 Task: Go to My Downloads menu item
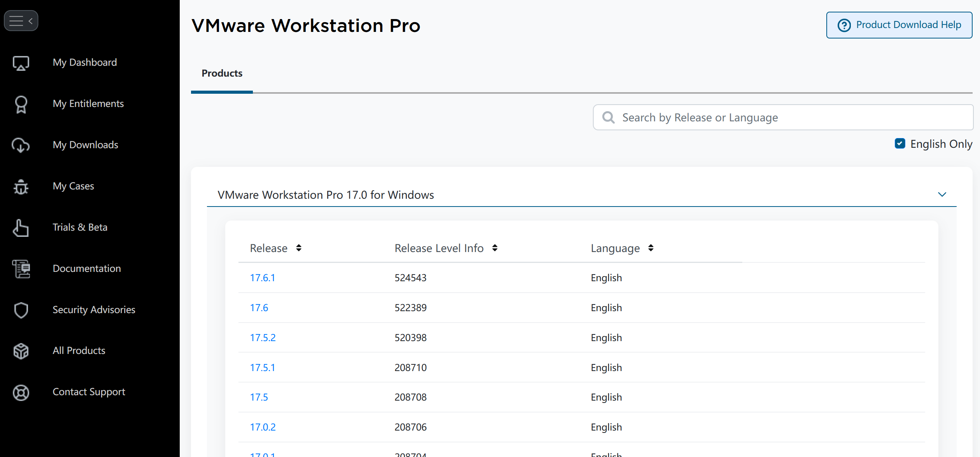click(x=86, y=145)
